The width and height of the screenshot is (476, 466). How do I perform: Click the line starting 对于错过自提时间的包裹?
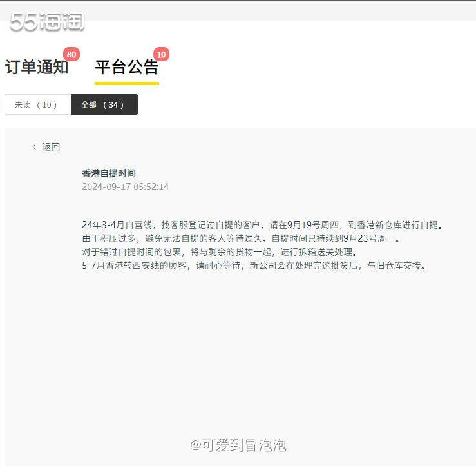(220, 252)
